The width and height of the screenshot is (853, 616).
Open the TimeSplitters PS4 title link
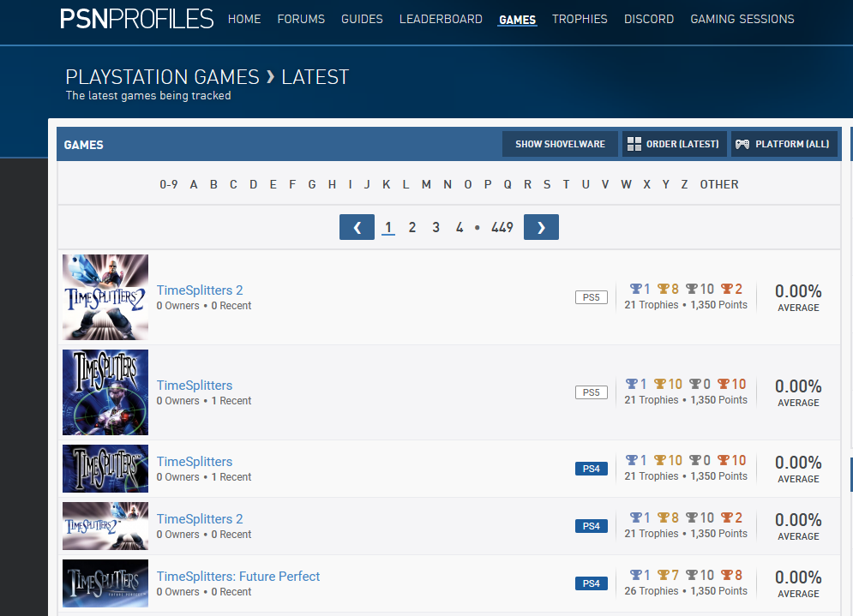195,462
